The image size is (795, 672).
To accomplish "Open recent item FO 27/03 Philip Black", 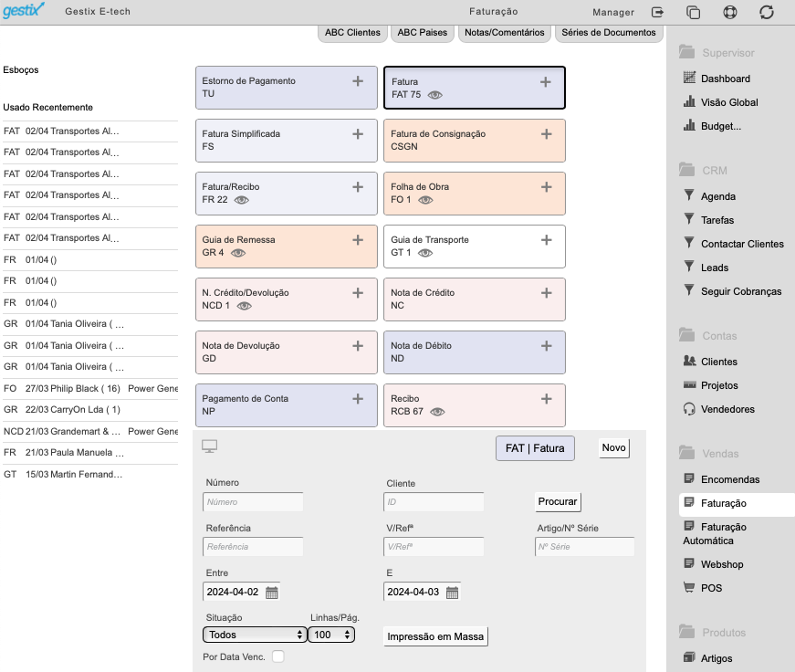I will pyautogui.click(x=90, y=389).
